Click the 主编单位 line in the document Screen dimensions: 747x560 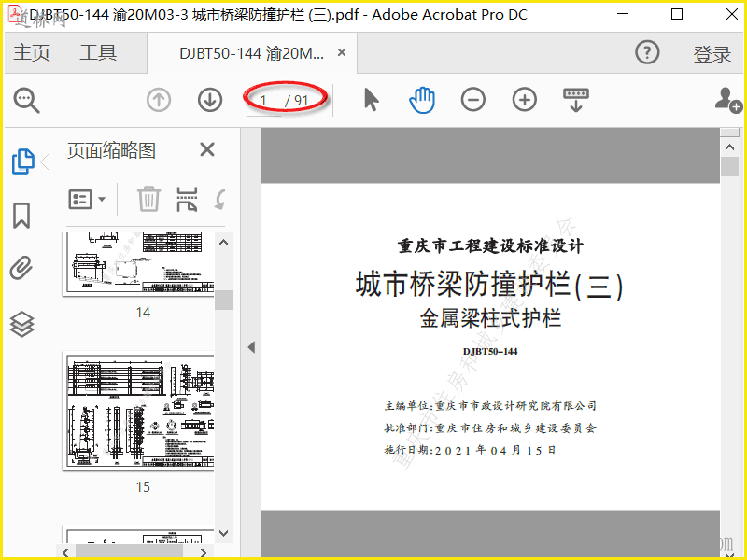pos(491,406)
